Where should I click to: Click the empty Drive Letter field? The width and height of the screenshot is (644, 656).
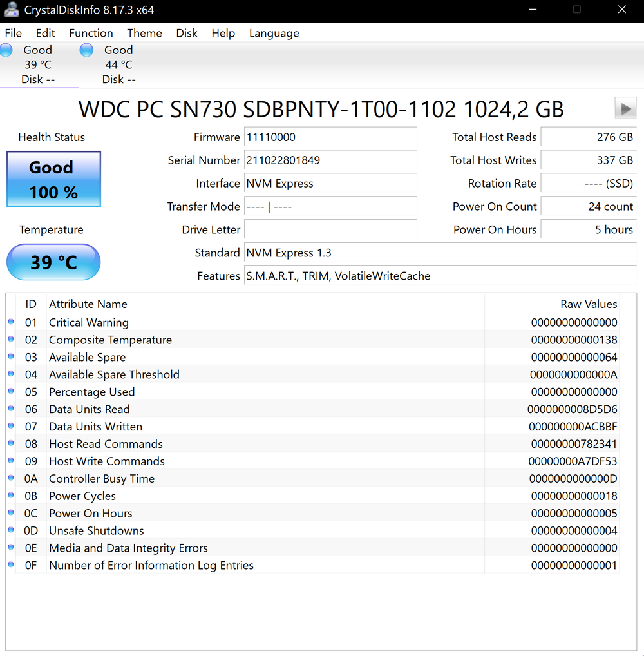[x=330, y=229]
